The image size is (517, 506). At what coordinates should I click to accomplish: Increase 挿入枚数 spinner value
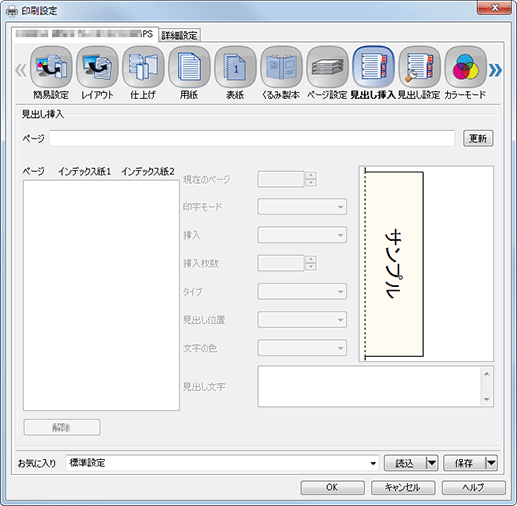point(311,259)
